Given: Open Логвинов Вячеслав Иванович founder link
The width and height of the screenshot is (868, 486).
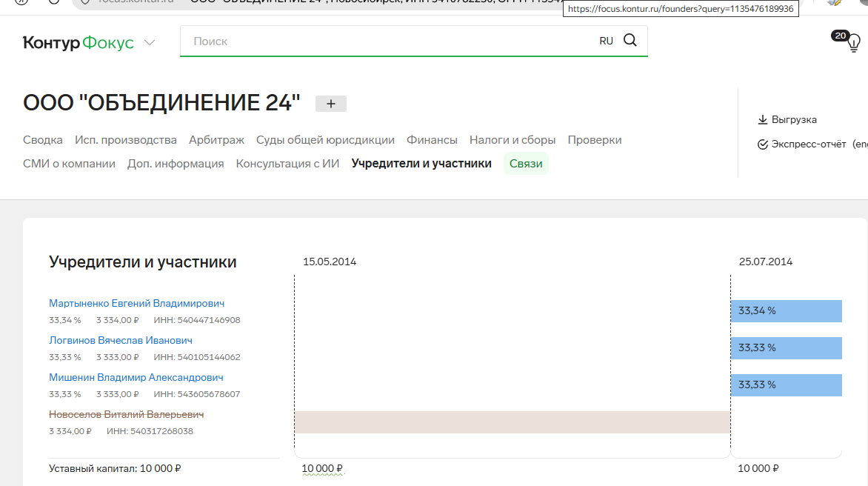Looking at the screenshot, I should [121, 340].
